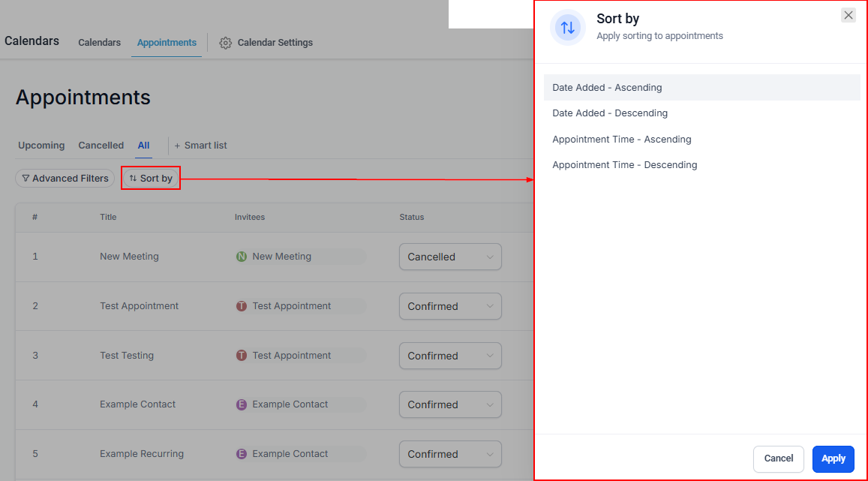
Task: Click the Calendar Settings gear icon
Action: coord(225,43)
